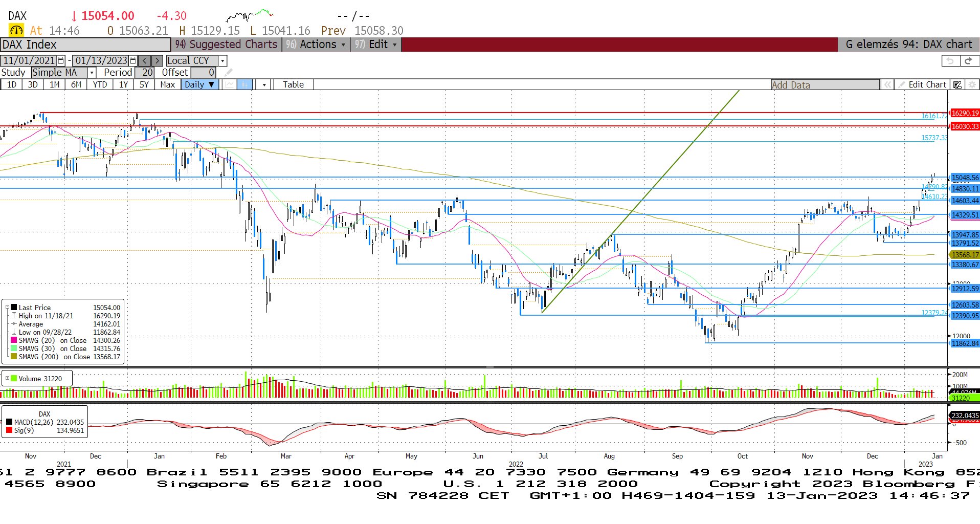Click the Edit Chart button
The width and height of the screenshot is (980, 524).
(x=922, y=85)
